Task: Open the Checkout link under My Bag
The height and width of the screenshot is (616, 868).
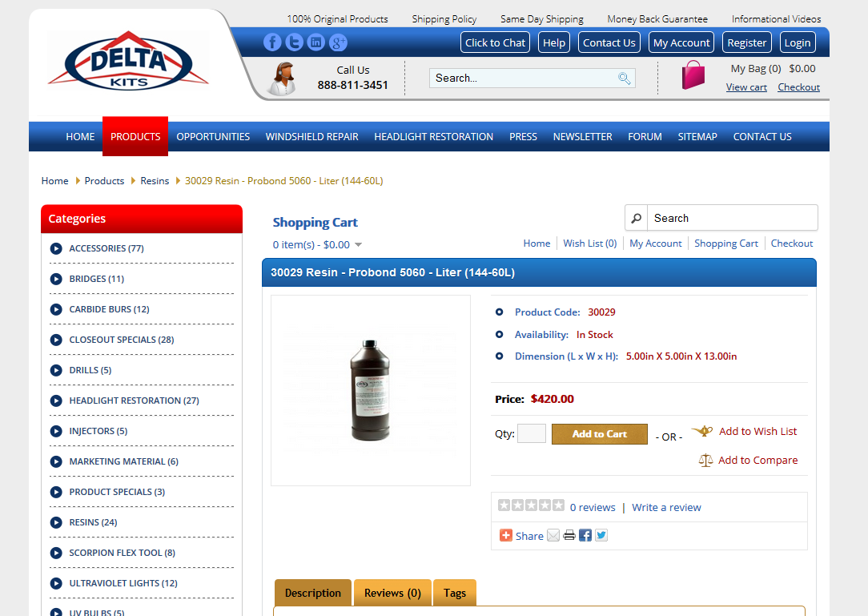Action: pos(799,87)
